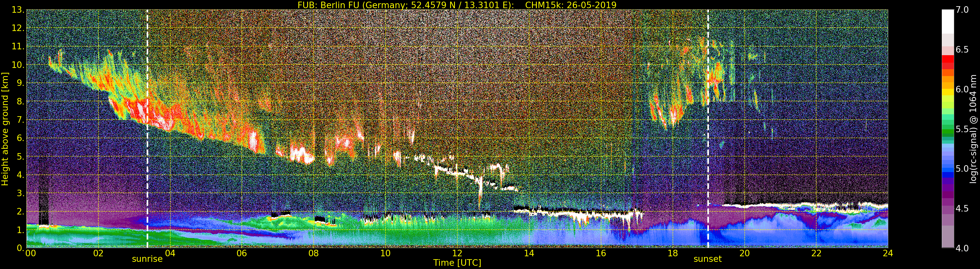Click the height tick label '11.'
Viewport: 980px width, 269px height.
pos(18,46)
